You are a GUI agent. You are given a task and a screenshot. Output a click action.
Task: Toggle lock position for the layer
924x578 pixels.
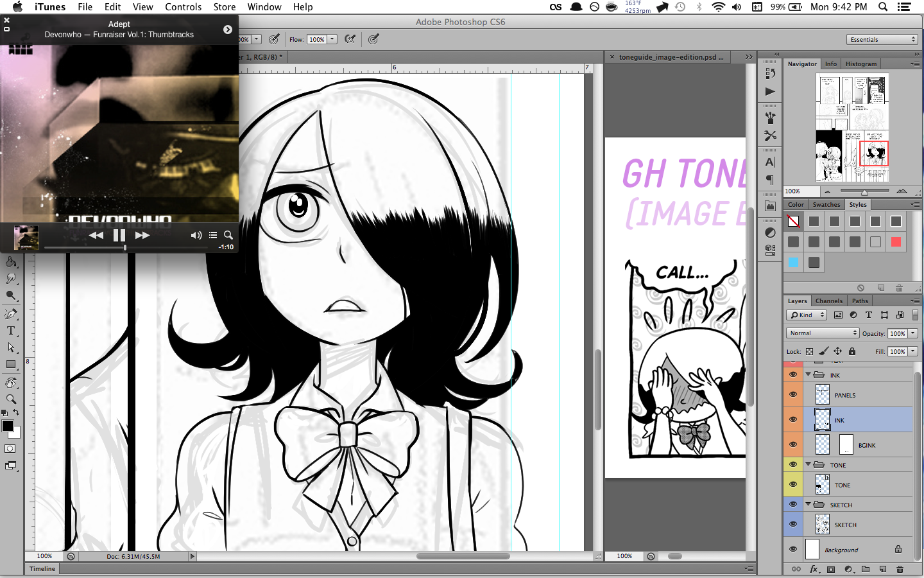point(838,351)
